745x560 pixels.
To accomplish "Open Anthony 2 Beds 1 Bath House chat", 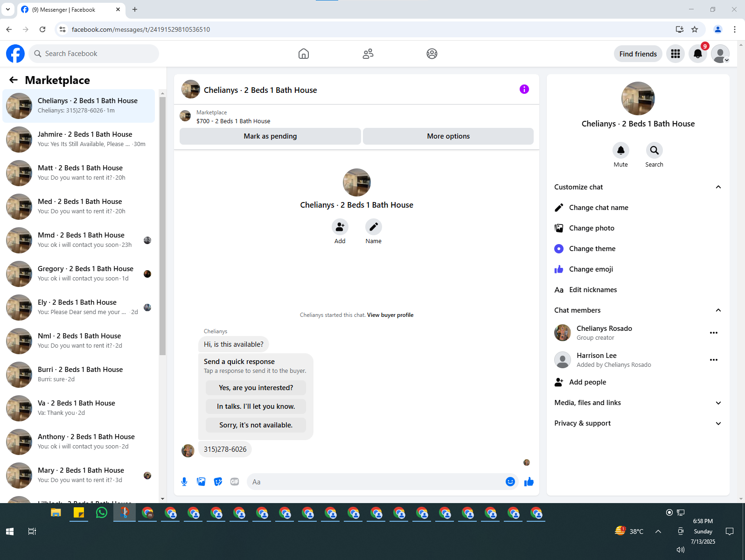I will click(x=79, y=441).
